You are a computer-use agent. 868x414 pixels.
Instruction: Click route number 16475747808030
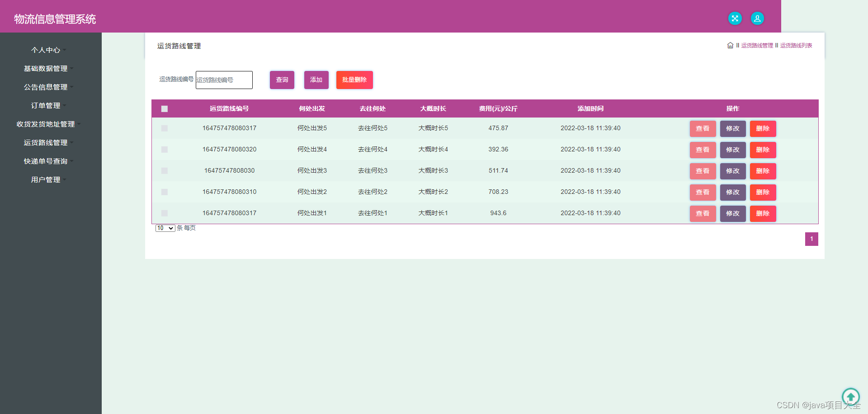click(x=229, y=170)
